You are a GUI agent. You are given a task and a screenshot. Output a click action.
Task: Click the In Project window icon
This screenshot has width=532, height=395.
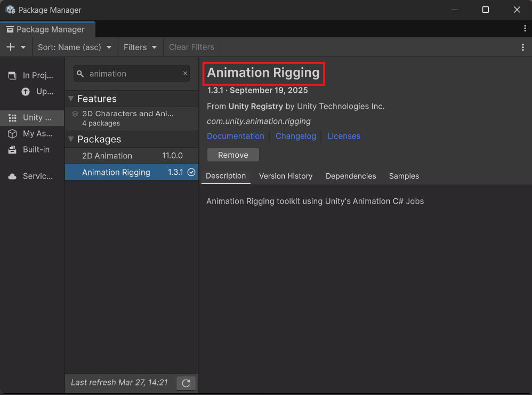click(x=12, y=75)
